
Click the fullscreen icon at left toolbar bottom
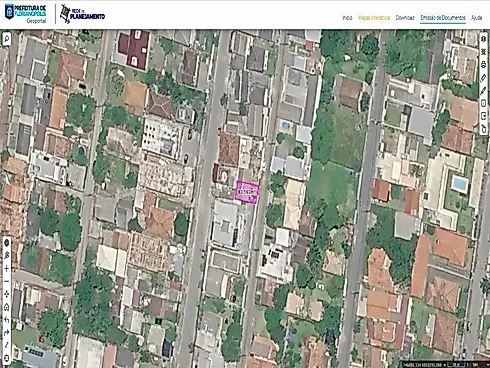[x=6, y=358]
